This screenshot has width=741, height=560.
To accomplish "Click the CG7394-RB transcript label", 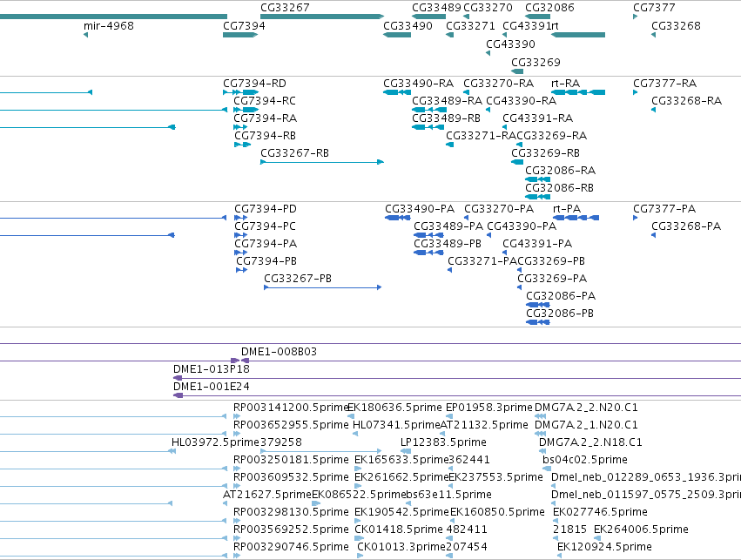I will tap(265, 136).
